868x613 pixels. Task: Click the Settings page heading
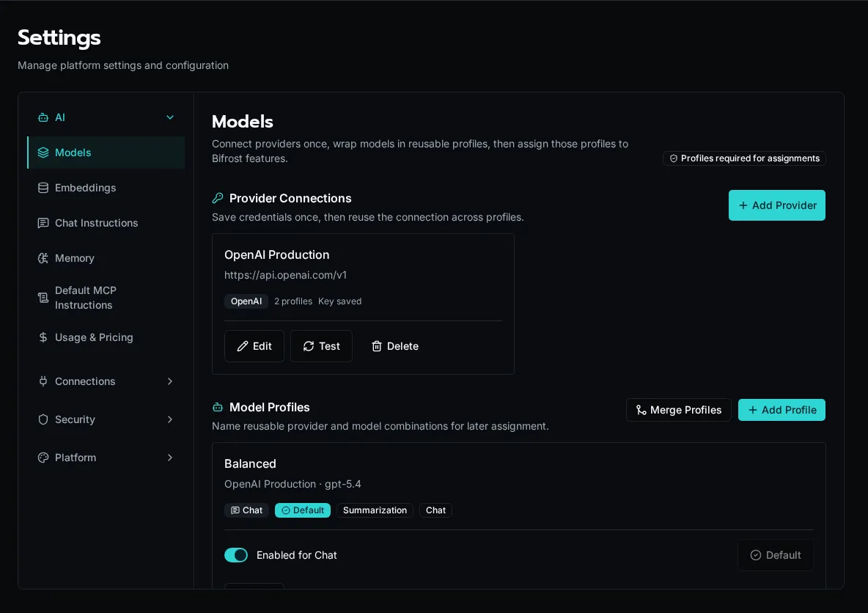click(59, 37)
